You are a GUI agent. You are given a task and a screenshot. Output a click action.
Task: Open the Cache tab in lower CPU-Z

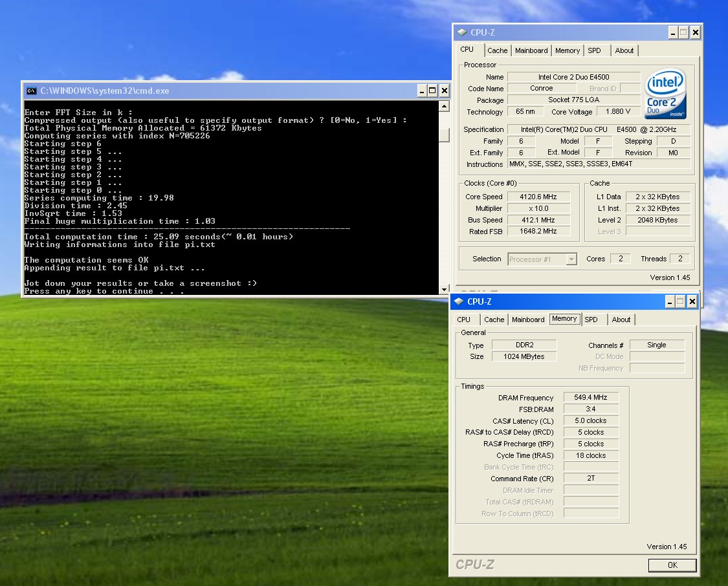(x=494, y=320)
